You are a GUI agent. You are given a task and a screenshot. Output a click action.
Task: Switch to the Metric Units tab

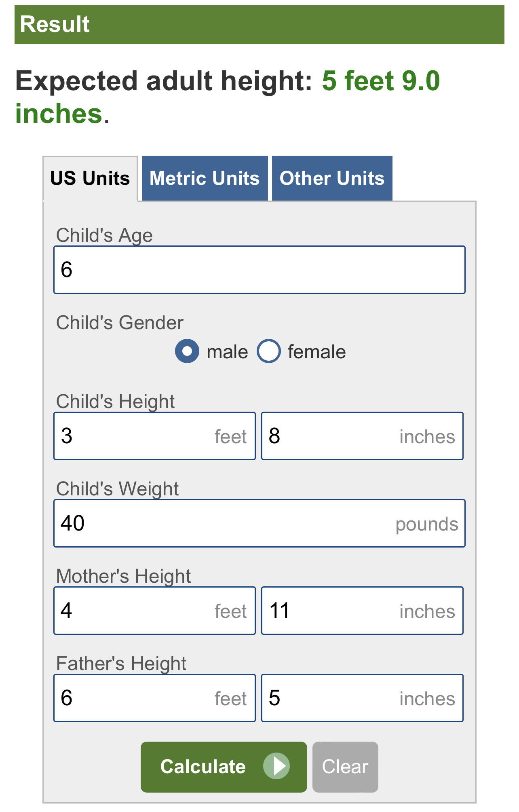point(205,178)
